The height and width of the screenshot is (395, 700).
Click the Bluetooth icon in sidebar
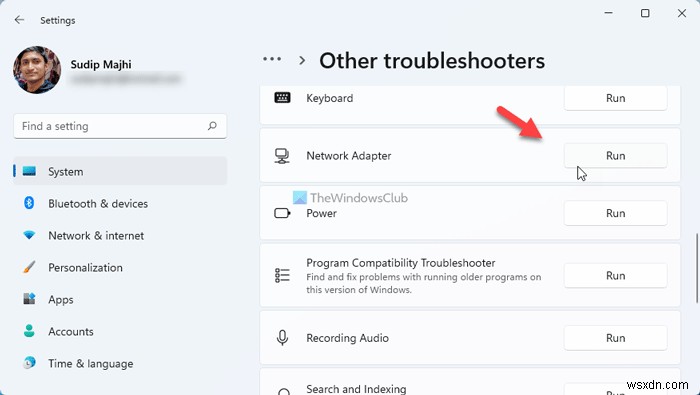(29, 203)
